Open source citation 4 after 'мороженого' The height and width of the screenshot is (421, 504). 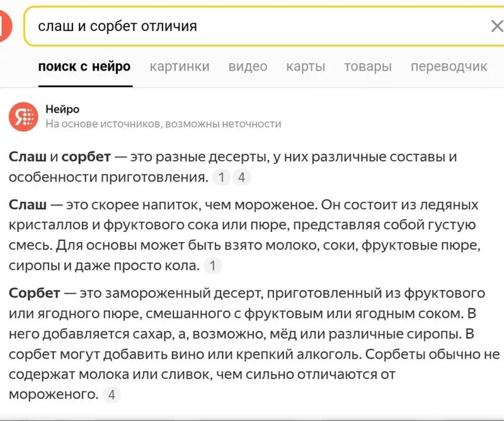(112, 395)
